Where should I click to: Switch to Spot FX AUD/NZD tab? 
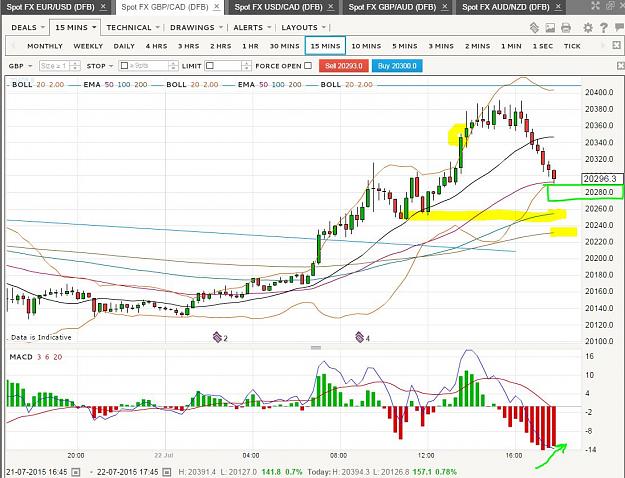coord(505,7)
